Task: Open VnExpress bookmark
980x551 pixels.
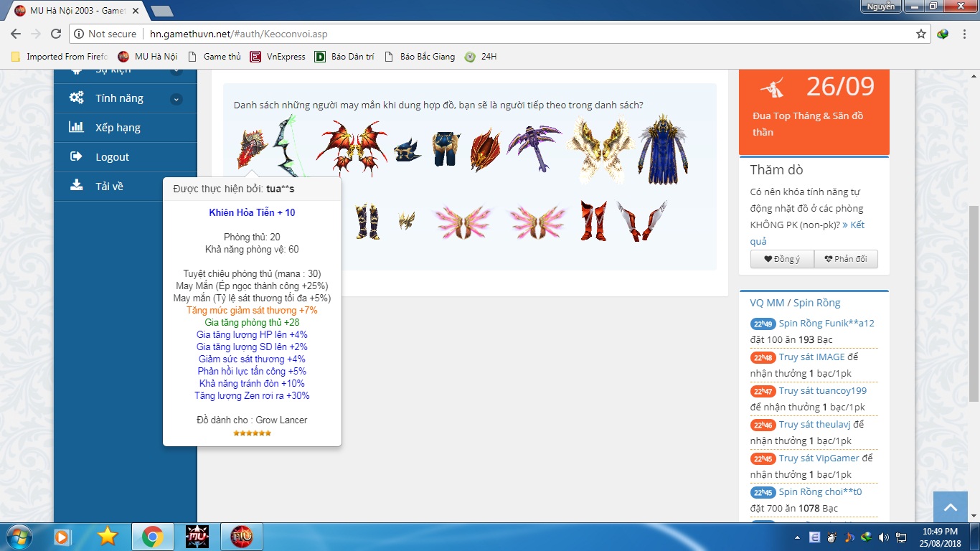Action: click(278, 57)
